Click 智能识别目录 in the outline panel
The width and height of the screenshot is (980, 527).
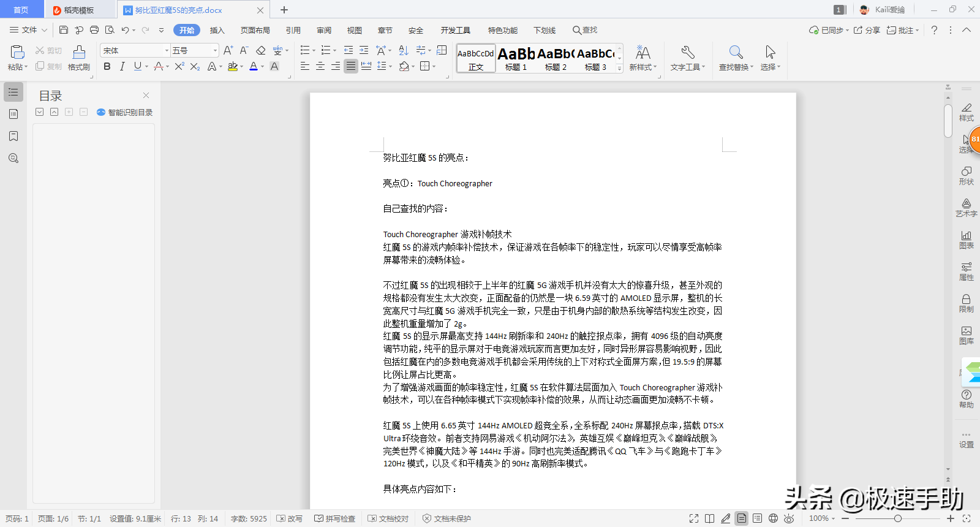tap(125, 112)
